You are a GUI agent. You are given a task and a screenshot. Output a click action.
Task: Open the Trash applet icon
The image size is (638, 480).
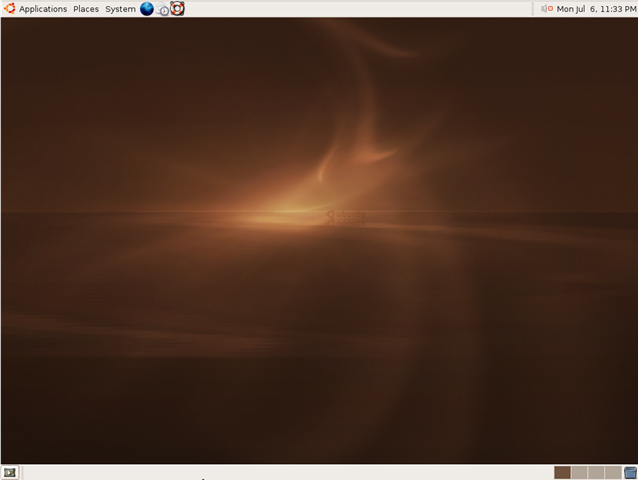(630, 472)
